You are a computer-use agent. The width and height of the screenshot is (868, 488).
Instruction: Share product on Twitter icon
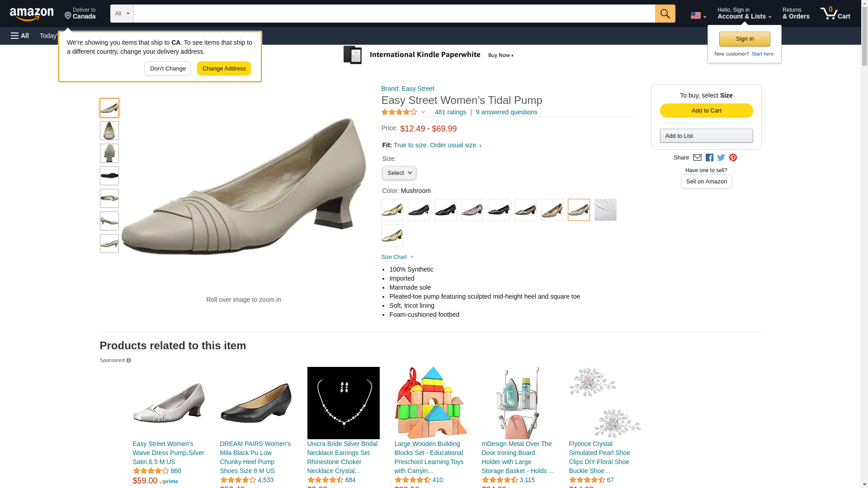point(721,158)
